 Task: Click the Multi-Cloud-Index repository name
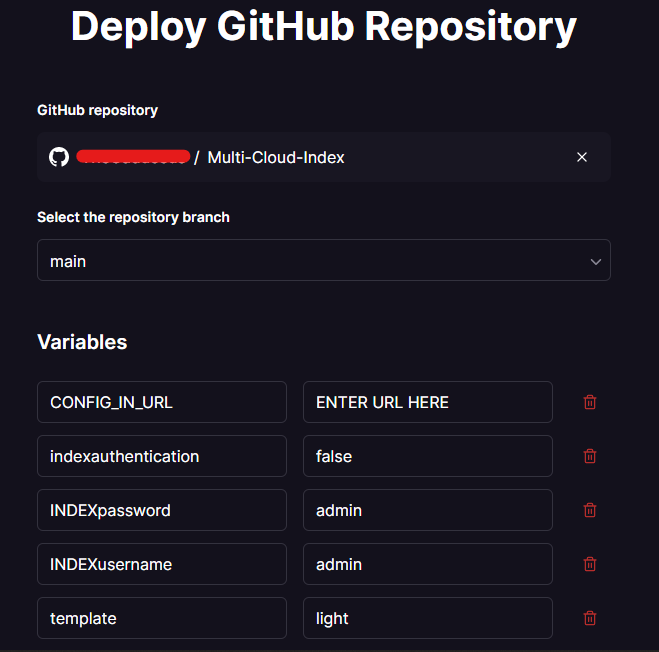point(276,158)
